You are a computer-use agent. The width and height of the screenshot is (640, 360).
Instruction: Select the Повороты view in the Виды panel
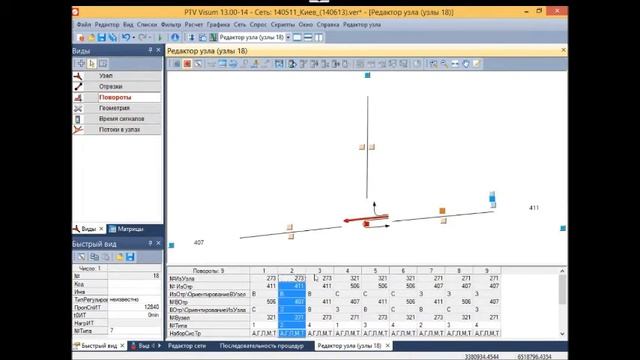coord(117,98)
